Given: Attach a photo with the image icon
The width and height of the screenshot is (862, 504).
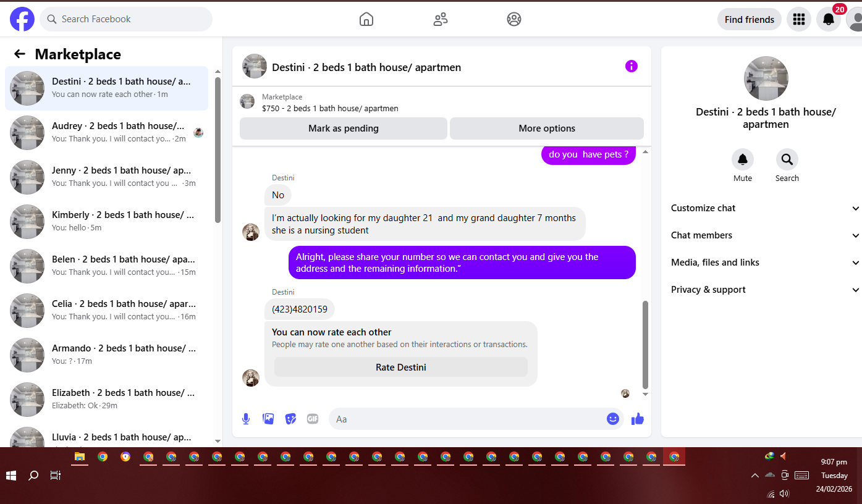Looking at the screenshot, I should (x=268, y=419).
